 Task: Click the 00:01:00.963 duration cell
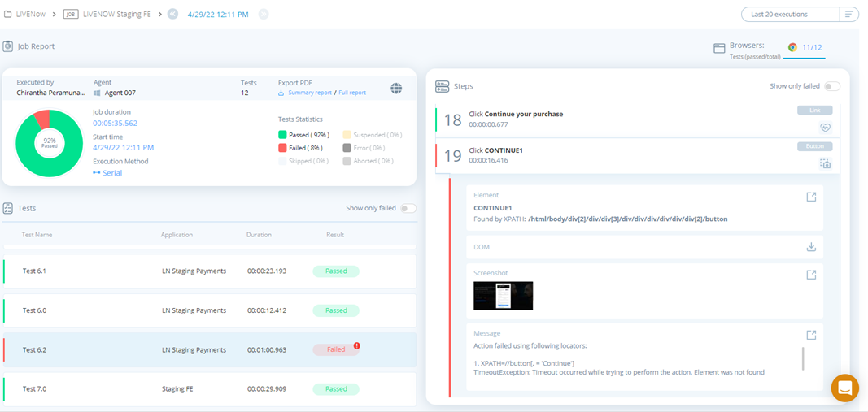click(267, 350)
